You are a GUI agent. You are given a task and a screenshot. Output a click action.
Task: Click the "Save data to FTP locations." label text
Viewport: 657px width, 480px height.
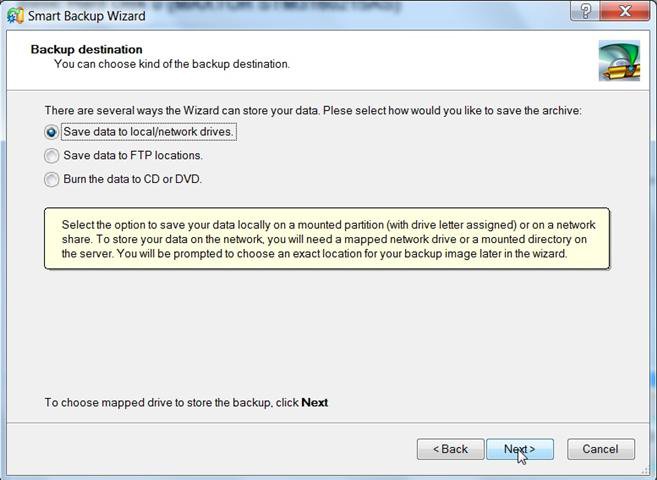133,155
